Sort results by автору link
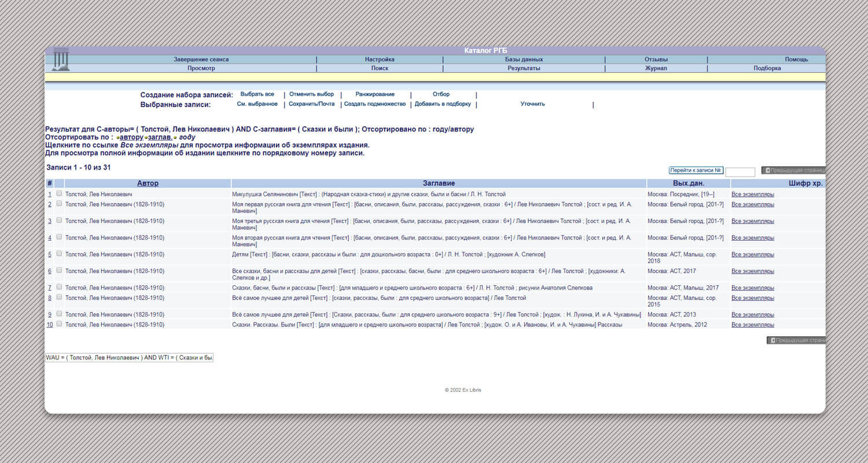868x463 pixels. [x=131, y=137]
